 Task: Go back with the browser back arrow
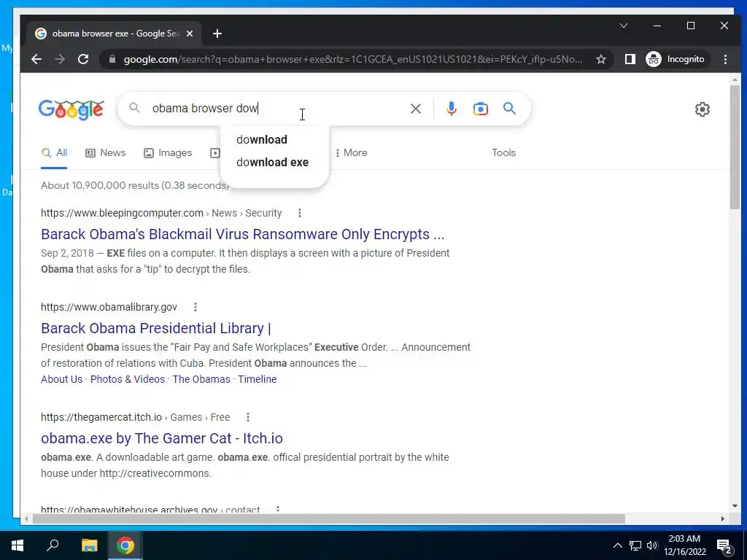pos(36,59)
